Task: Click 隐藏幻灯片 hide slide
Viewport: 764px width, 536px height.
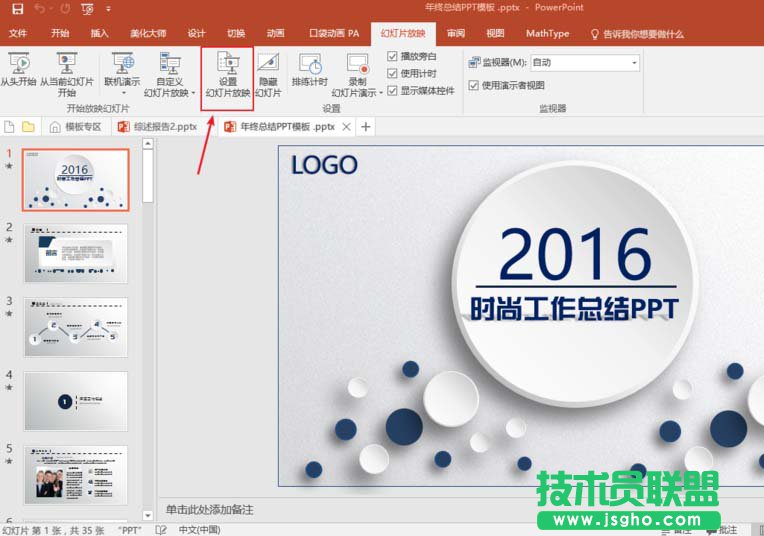Action: 268,74
